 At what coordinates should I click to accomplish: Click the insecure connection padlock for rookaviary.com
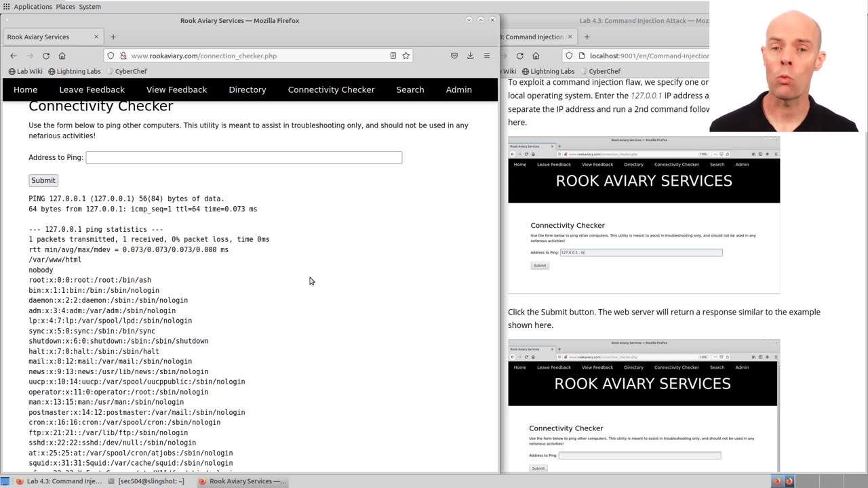coord(123,56)
